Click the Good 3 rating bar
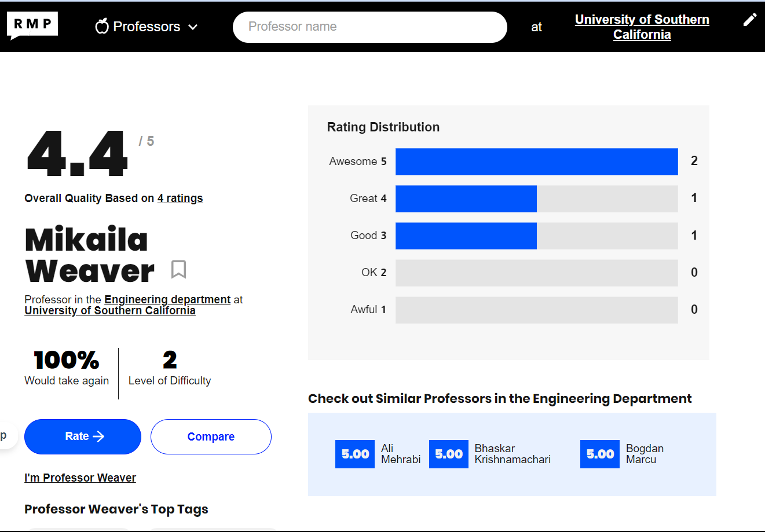 pos(536,236)
